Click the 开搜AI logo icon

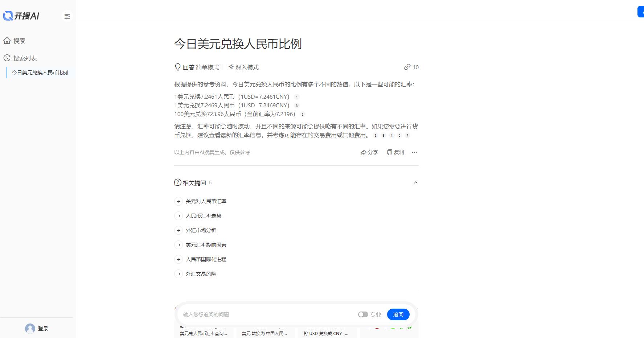tap(9, 16)
